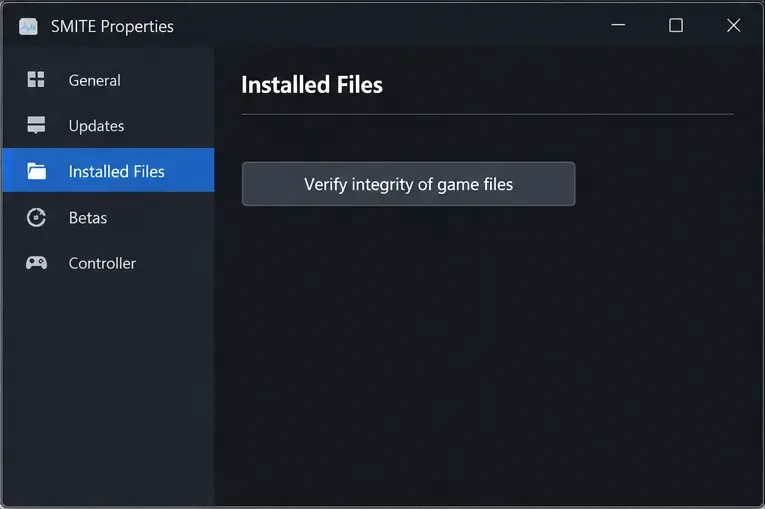Click the SMITE app icon in title bar
Screen dimensions: 765x509
coord(28,26)
